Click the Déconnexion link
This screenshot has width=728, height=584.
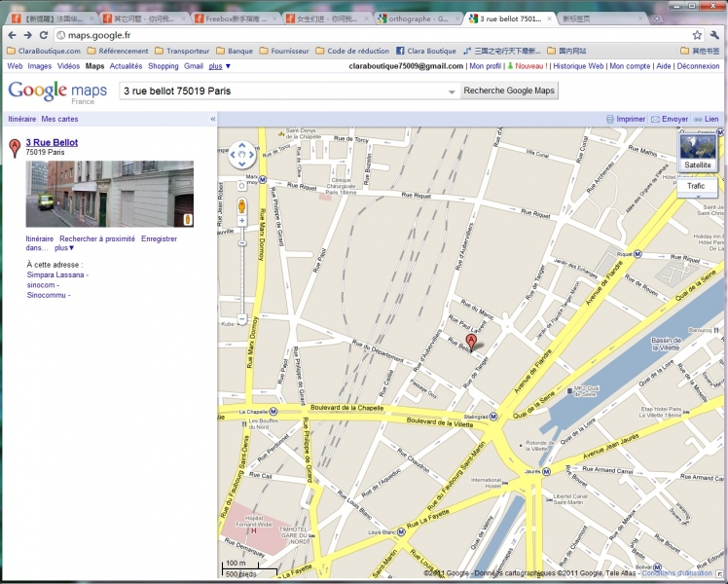tap(698, 66)
